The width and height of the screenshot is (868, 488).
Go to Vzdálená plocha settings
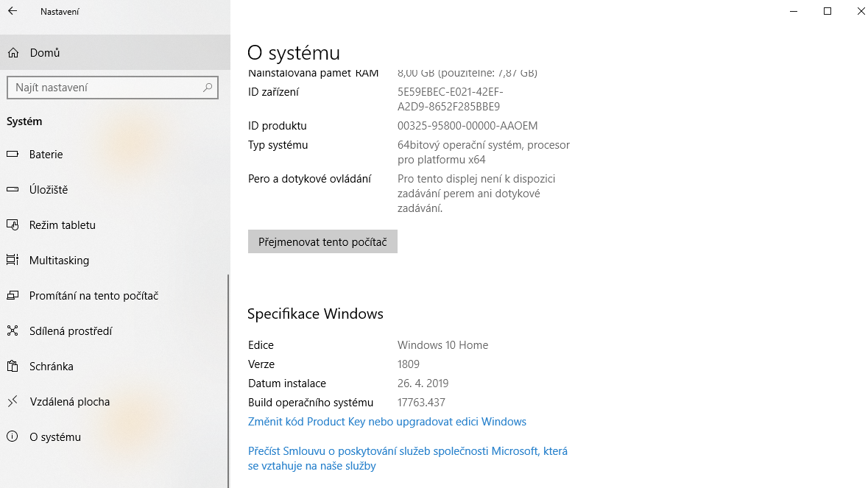[x=114, y=402]
